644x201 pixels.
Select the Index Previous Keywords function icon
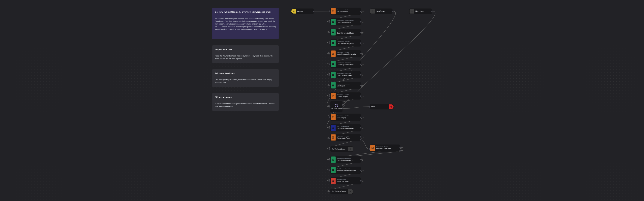click(333, 54)
